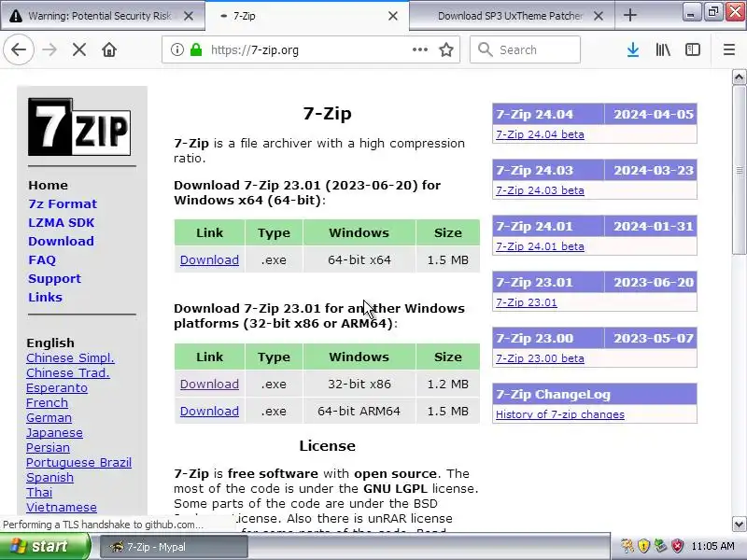Click the taskbar clock 11:05 AM
Viewport: 747px width, 560px height.
pos(712,546)
